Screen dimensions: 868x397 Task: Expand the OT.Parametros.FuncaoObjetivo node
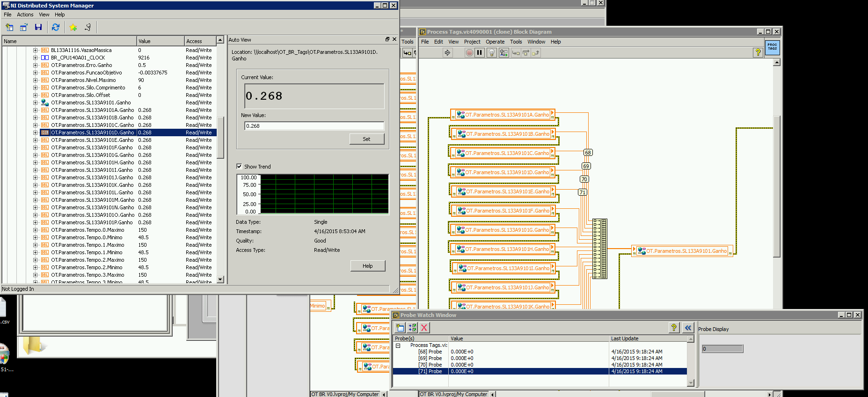[x=35, y=73]
